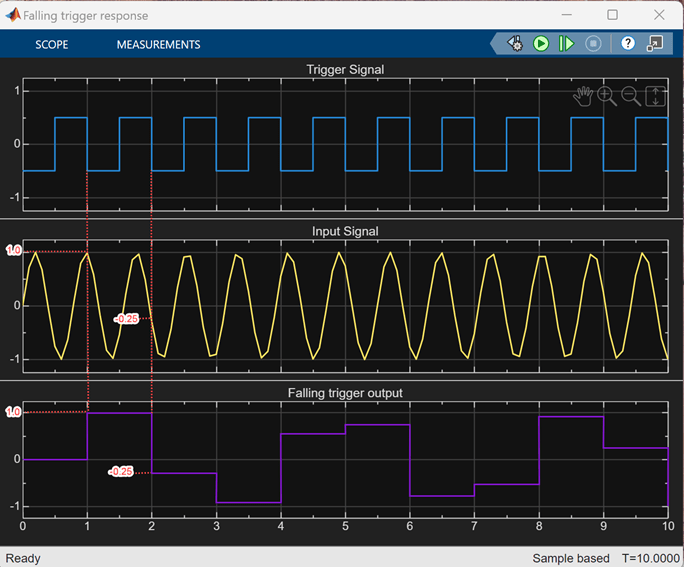Click the 1.0 cursor label on Input Signal
Viewport: 685px width, 567px height.
tap(13, 251)
